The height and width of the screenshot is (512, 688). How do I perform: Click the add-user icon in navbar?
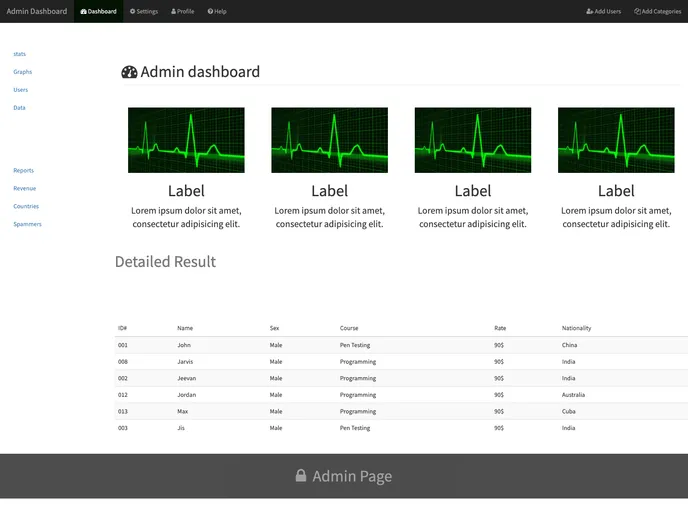coord(590,11)
